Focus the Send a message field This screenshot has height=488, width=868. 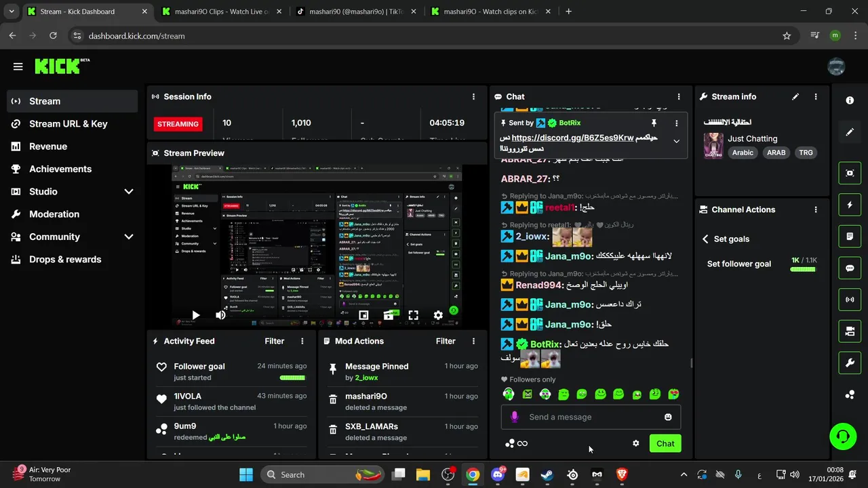(591, 417)
